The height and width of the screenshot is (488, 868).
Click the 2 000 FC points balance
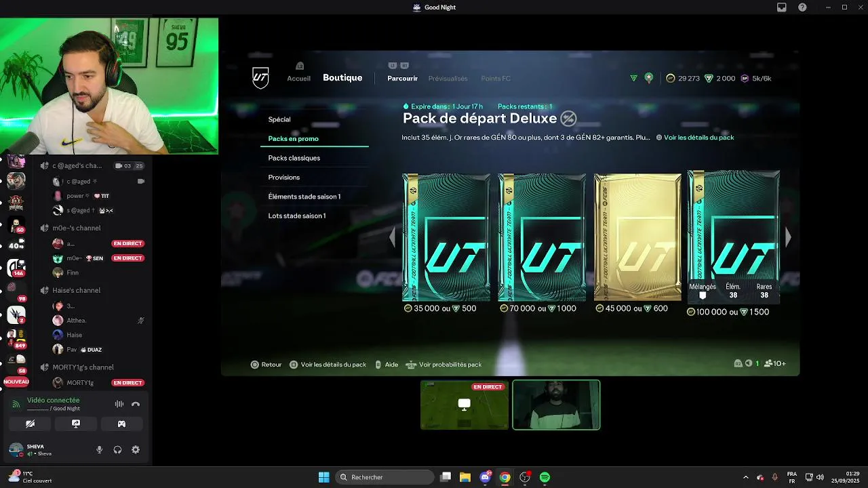tap(720, 79)
